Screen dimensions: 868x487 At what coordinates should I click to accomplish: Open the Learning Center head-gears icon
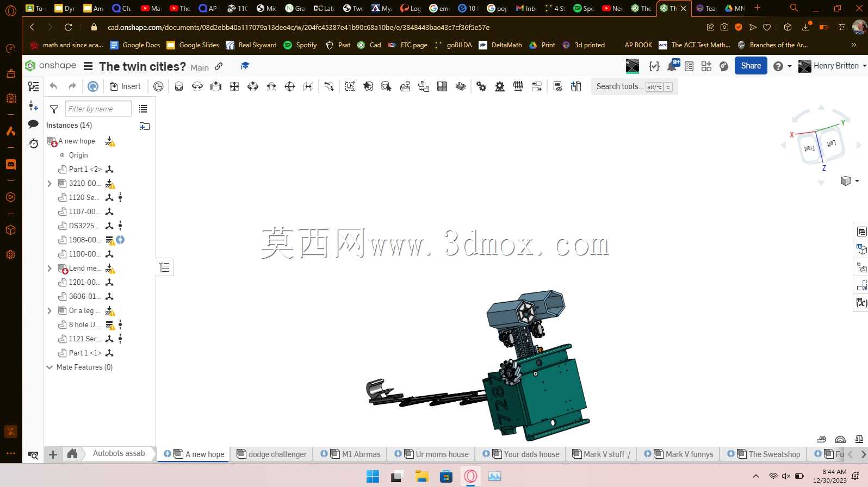(x=724, y=66)
